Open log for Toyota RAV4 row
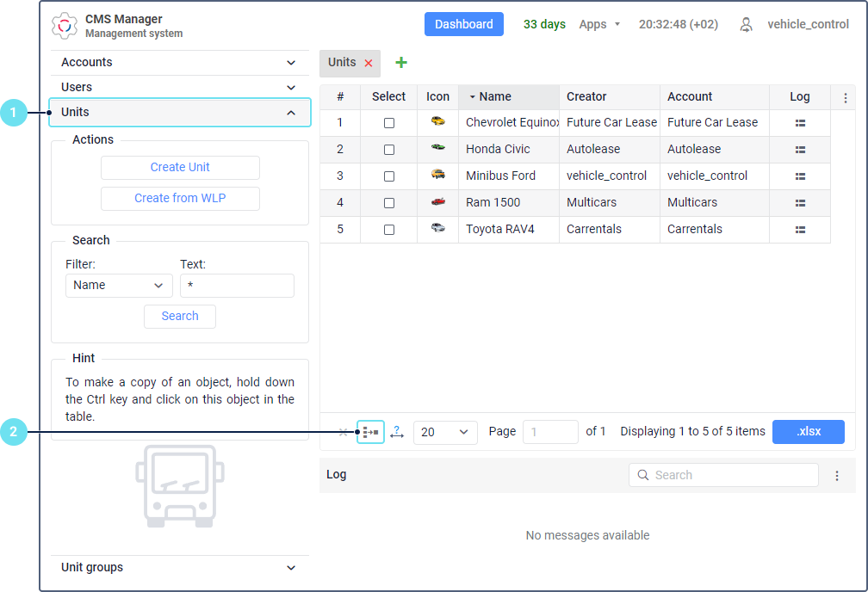The height and width of the screenshot is (592, 868). click(x=800, y=230)
